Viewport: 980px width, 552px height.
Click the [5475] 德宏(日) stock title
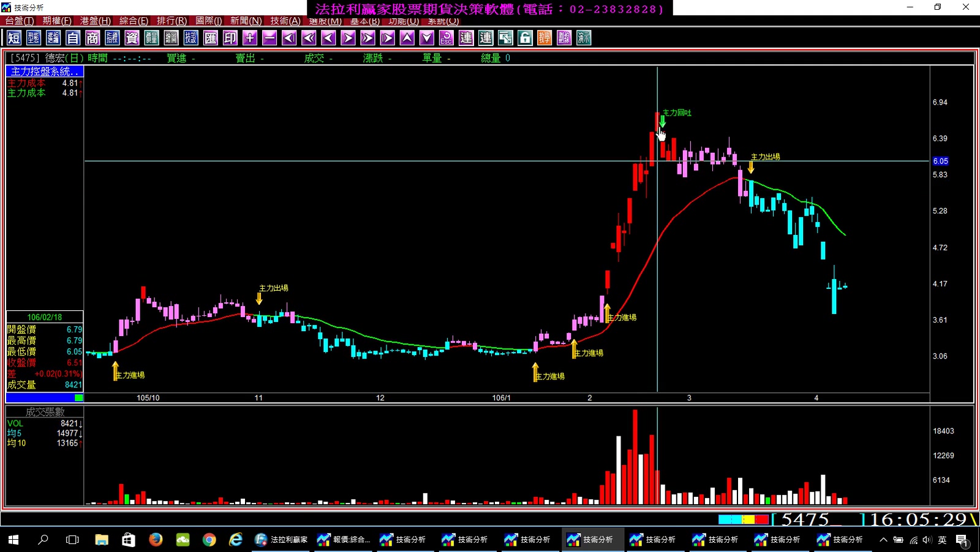(47, 58)
